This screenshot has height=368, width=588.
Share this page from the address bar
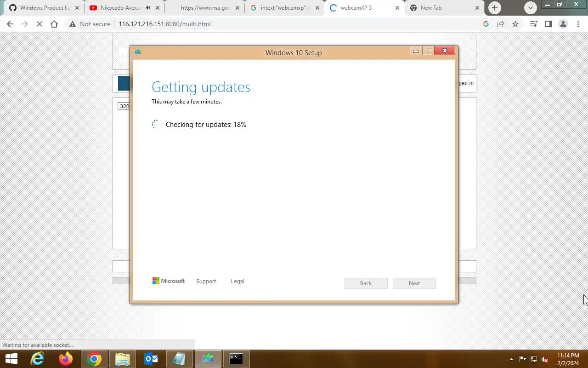tap(501, 24)
